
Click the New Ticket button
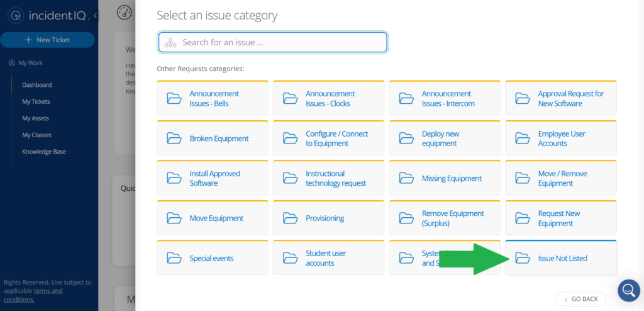coord(47,40)
